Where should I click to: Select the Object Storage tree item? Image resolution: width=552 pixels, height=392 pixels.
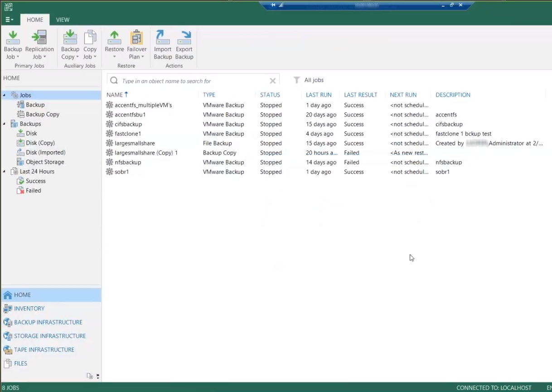point(45,162)
